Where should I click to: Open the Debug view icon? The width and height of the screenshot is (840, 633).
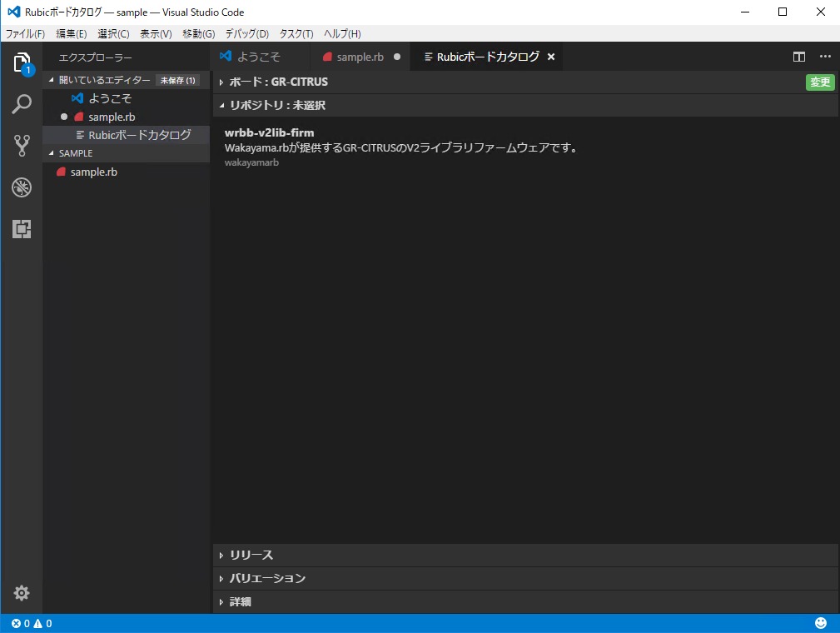click(22, 187)
